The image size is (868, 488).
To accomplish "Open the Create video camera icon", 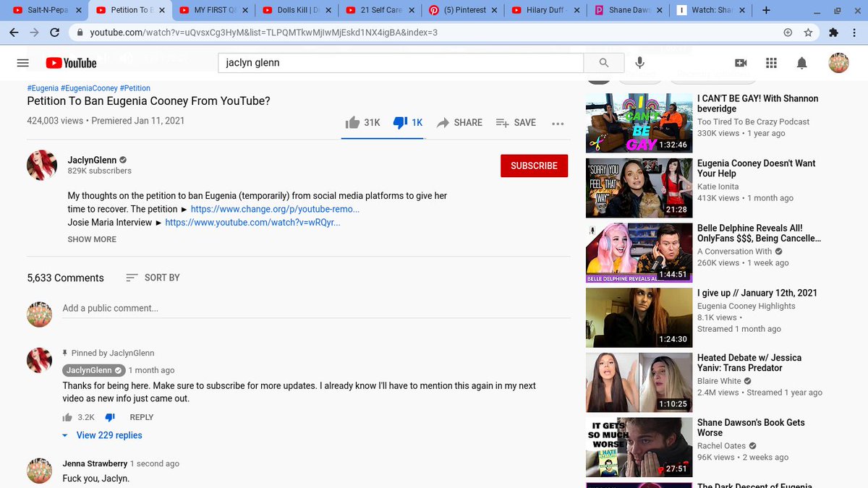I will [x=741, y=63].
